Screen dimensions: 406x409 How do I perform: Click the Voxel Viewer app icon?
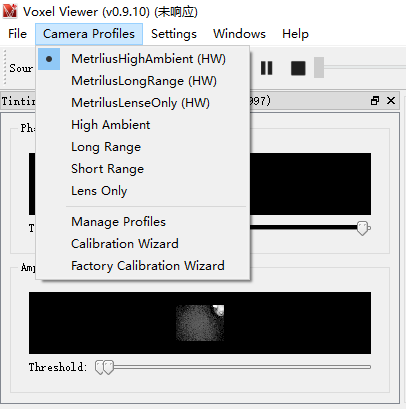tap(10, 11)
